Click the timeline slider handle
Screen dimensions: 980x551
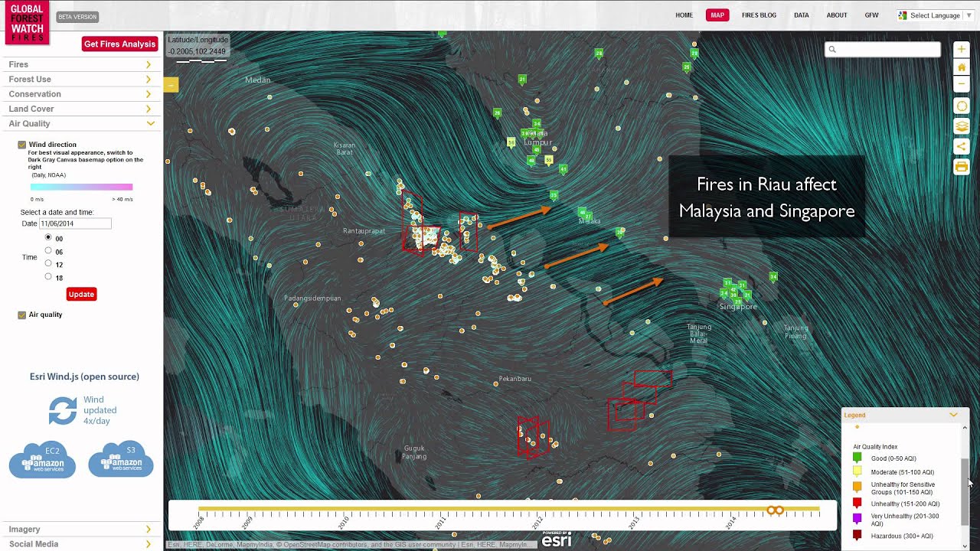pos(776,510)
